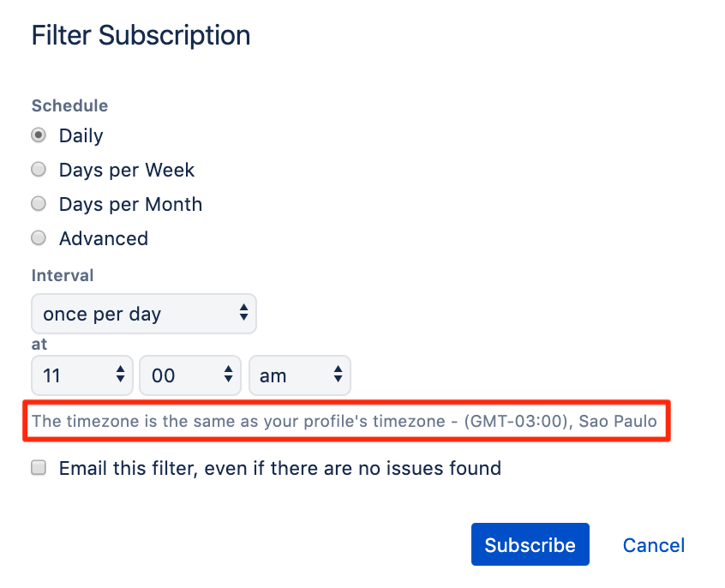Screen dimensions: 725x588
Task: Click the minutes selector up-down arrows
Action: click(229, 374)
